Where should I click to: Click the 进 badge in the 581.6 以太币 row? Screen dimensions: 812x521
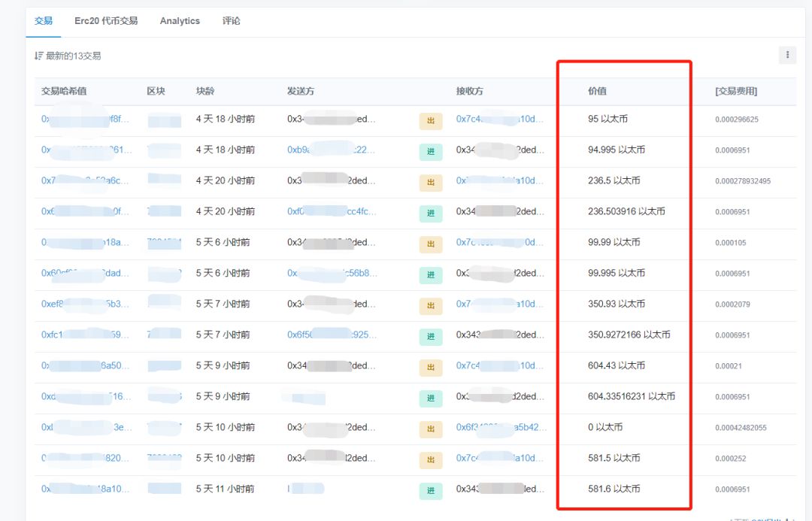pos(431,490)
